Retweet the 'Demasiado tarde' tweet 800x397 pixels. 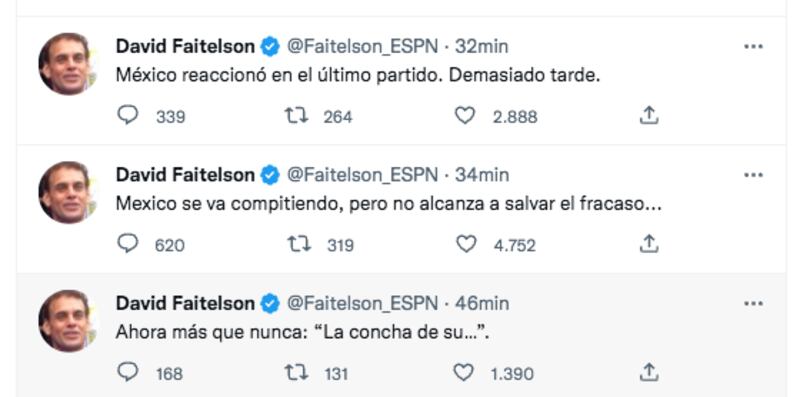(296, 116)
